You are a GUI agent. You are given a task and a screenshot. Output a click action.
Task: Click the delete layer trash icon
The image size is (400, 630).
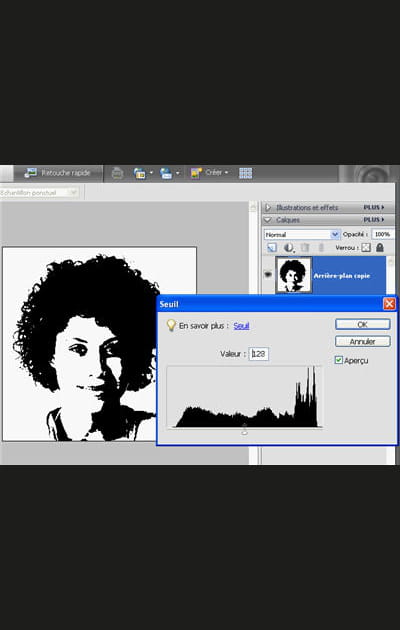[305, 248]
